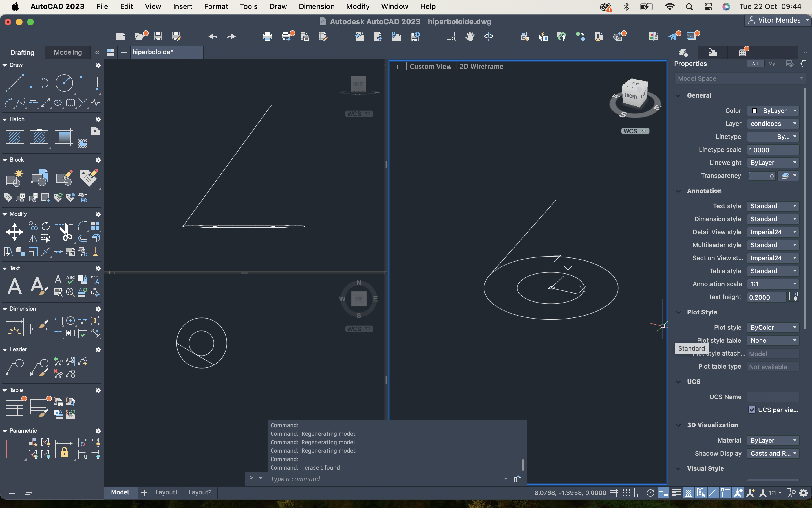Toggle Lineweight display in status bar

pos(676,493)
